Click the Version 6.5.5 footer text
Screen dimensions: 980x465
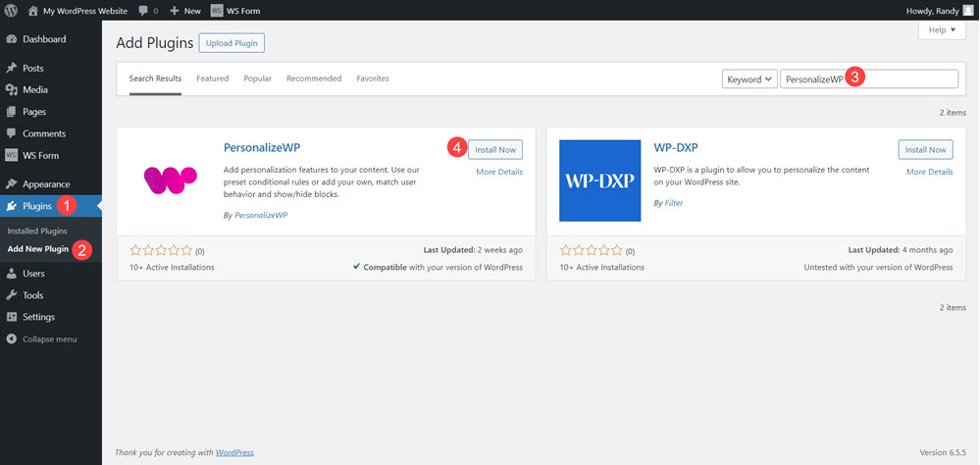coord(943,452)
